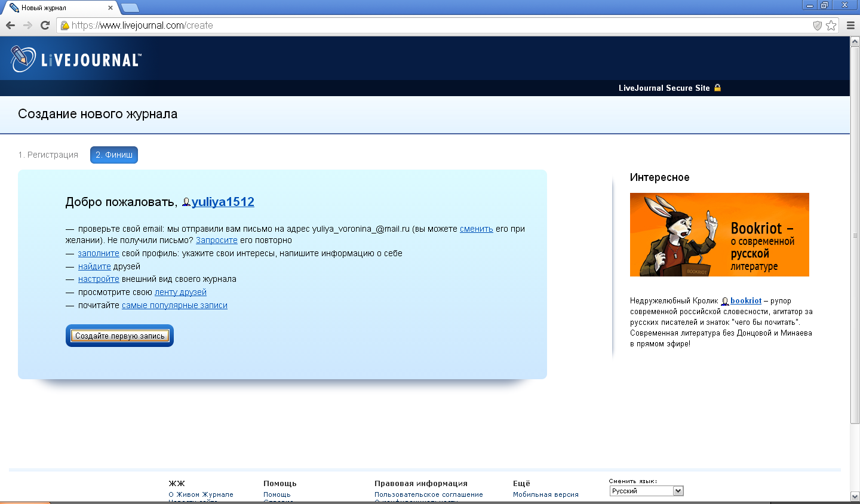The height and width of the screenshot is (504, 860).
Task: Select the 1. Регистрация step
Action: (48, 155)
